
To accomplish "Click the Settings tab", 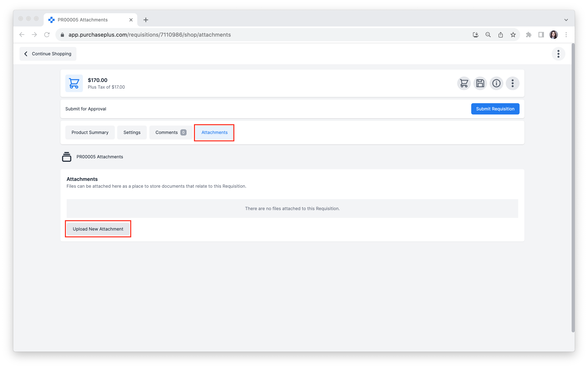I will pyautogui.click(x=132, y=132).
